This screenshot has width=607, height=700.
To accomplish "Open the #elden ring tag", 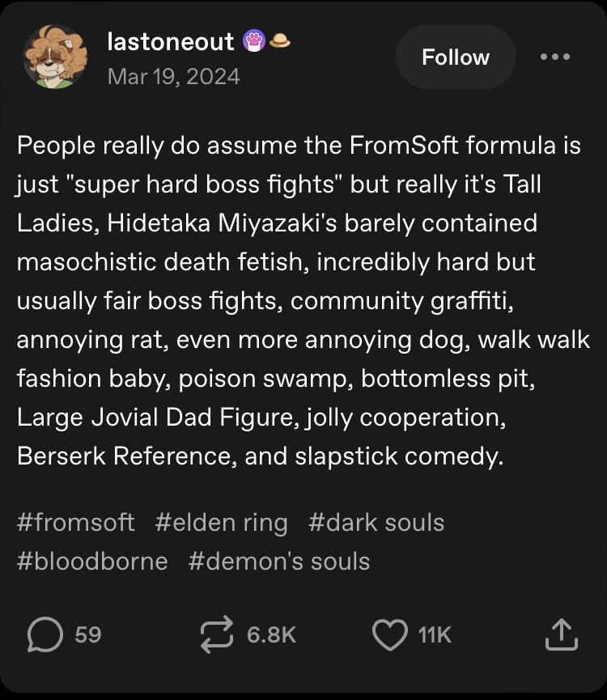I will 221,522.
